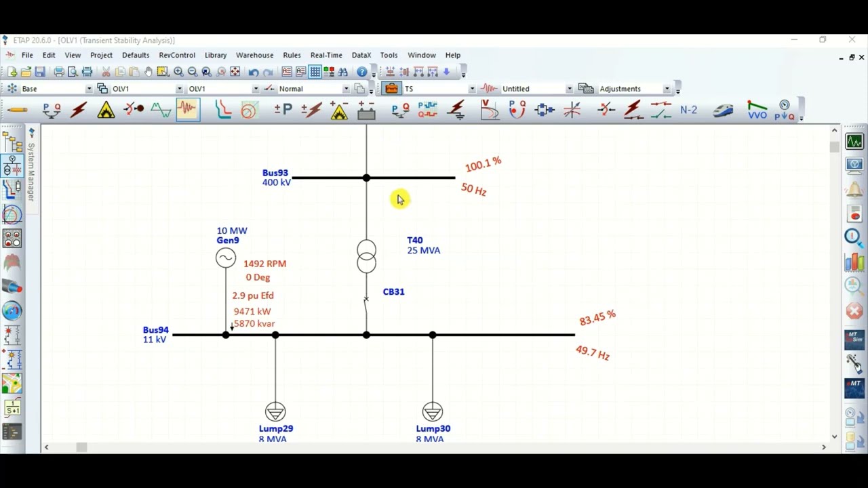Click the horizontal scrollbar right arrow
The height and width of the screenshot is (488, 868).
(824, 447)
